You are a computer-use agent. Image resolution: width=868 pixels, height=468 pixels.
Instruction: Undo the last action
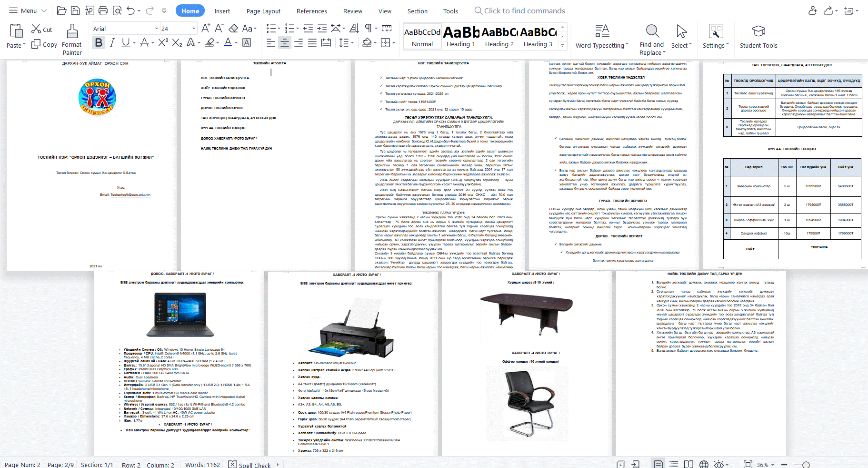click(x=130, y=10)
